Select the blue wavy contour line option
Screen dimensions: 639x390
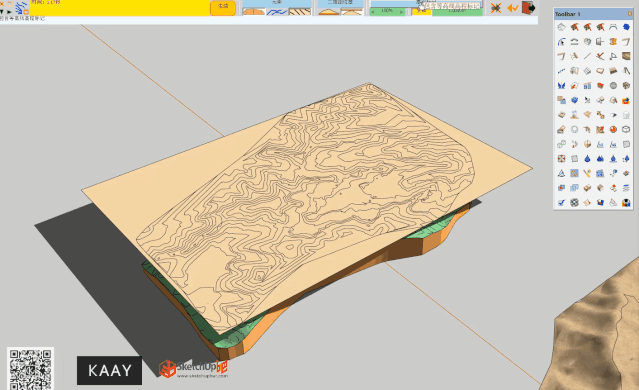click(277, 12)
